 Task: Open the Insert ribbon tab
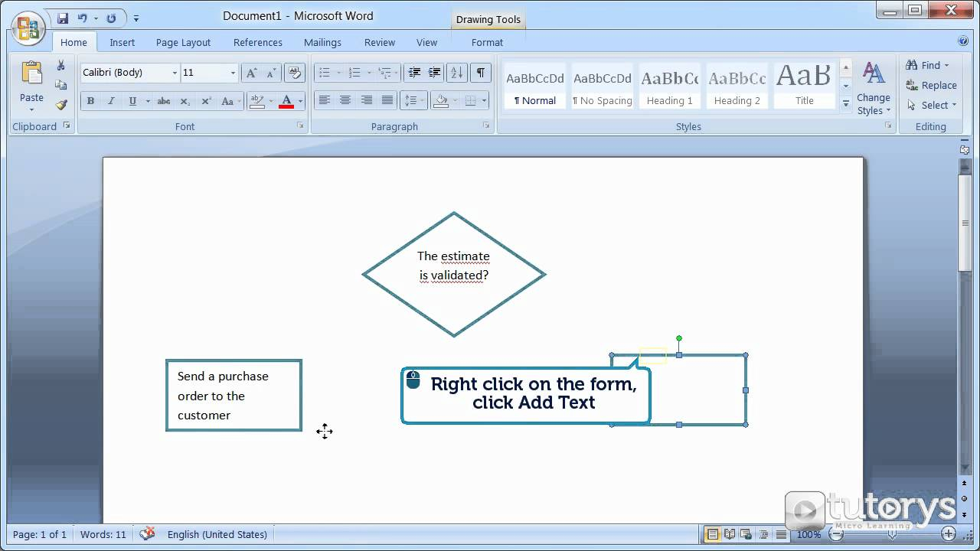click(122, 42)
